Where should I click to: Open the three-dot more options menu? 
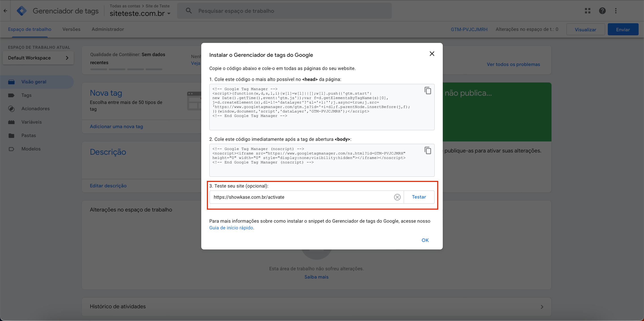pyautogui.click(x=616, y=11)
